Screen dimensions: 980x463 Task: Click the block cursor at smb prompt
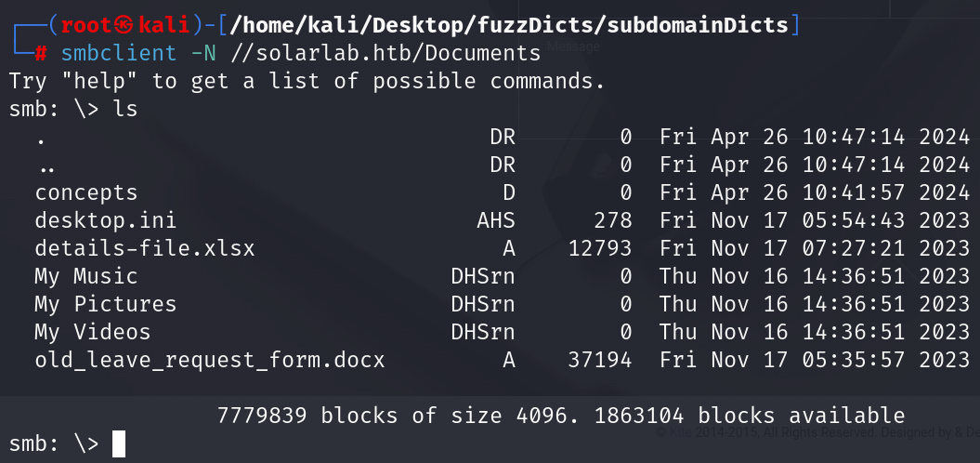[x=118, y=443]
